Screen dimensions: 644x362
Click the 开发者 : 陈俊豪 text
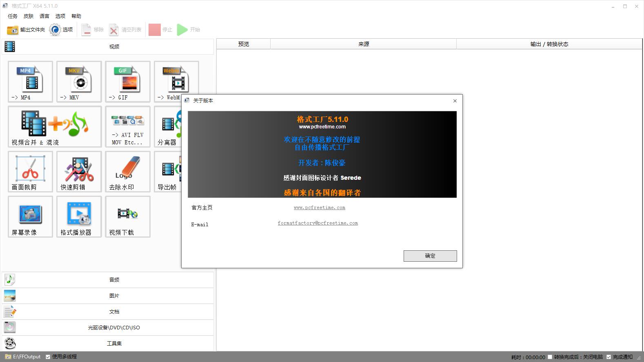[x=322, y=163]
